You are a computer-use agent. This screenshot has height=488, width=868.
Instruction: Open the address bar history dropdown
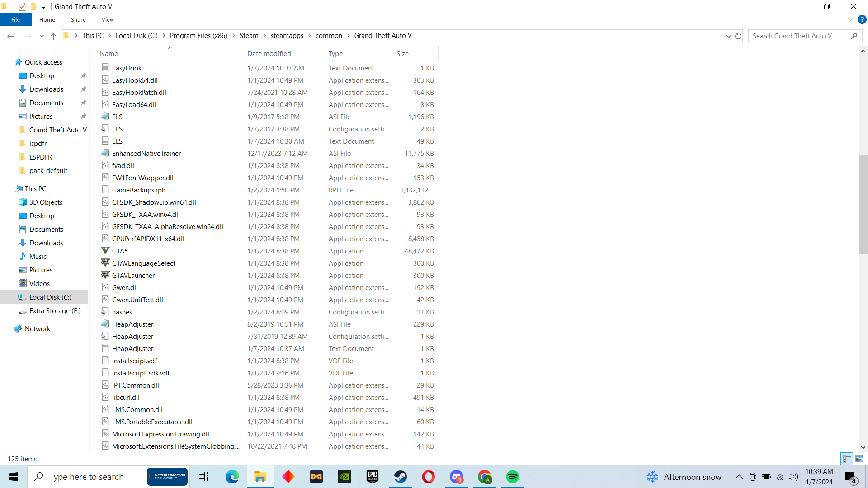(x=728, y=36)
